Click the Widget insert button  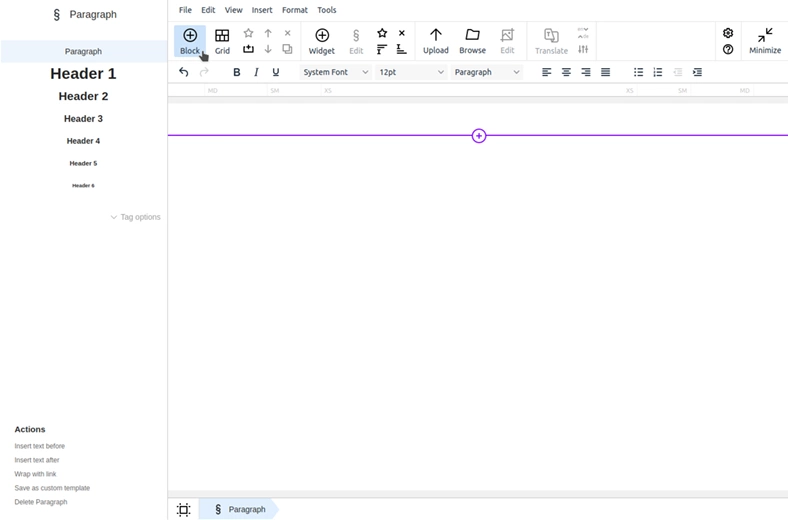[322, 41]
